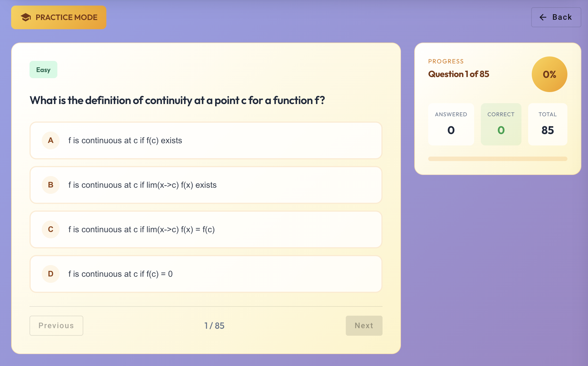Click the ANSWERED stat card showing 0
588x366 pixels.
point(451,124)
